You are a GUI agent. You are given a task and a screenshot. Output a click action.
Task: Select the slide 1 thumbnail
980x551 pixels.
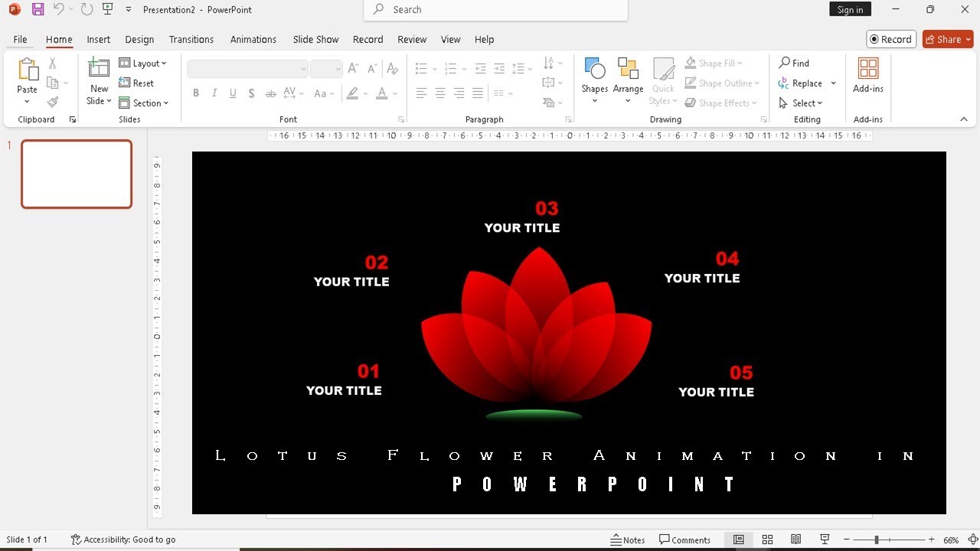pyautogui.click(x=77, y=174)
